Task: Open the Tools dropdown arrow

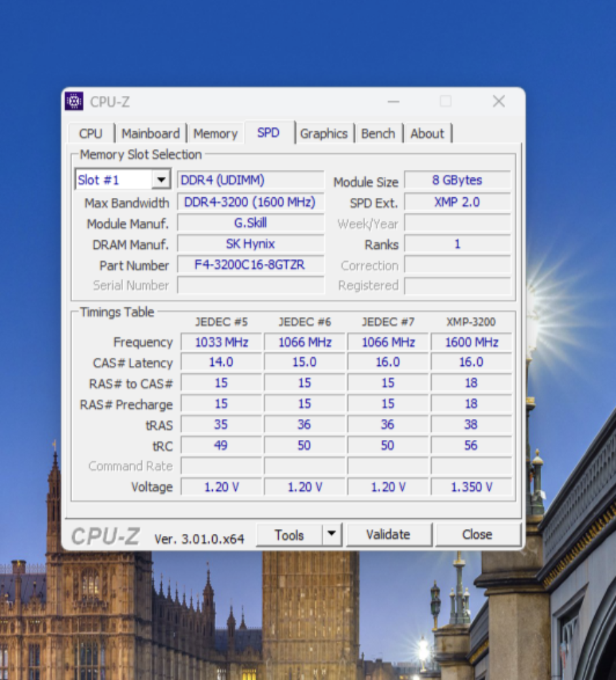Action: coord(332,534)
